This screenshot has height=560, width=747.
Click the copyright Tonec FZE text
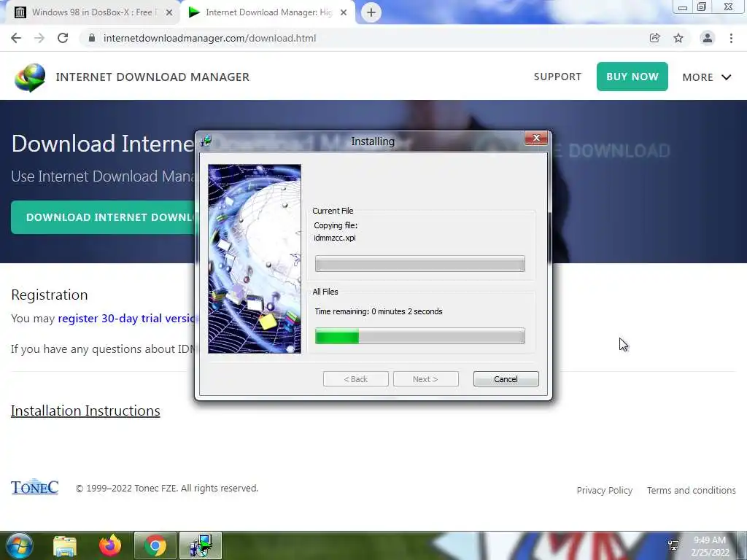click(167, 488)
